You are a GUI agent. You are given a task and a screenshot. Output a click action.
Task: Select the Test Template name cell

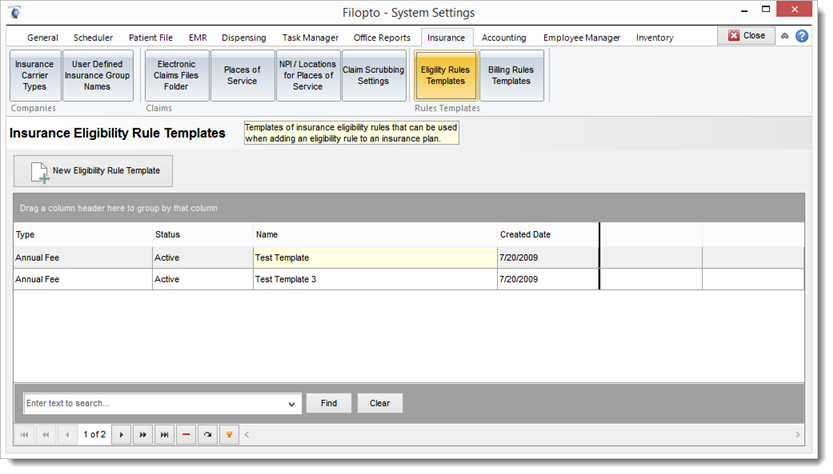(x=375, y=258)
